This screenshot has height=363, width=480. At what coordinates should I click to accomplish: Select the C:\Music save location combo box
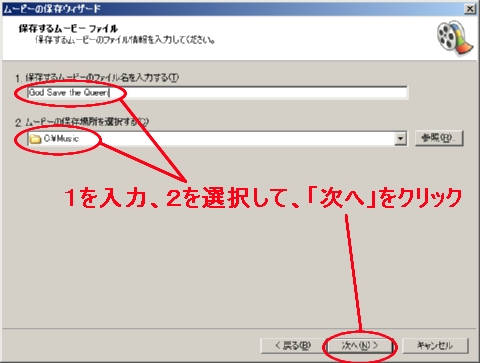(x=217, y=138)
